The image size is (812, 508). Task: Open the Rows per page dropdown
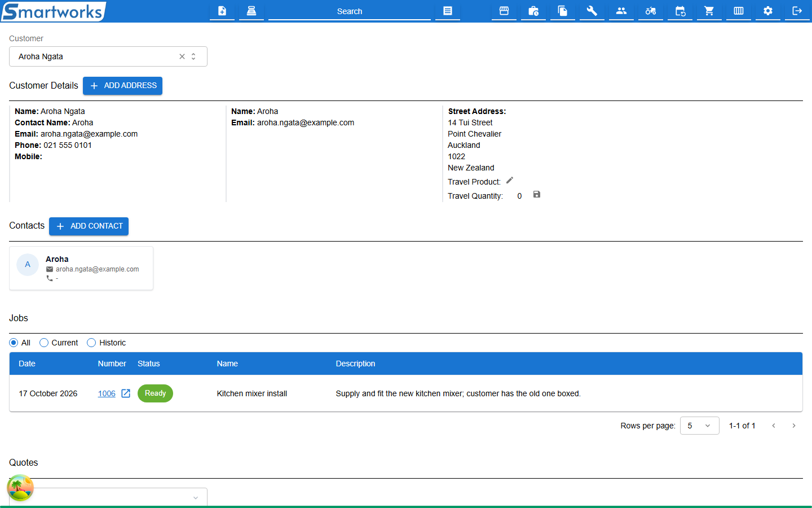(699, 426)
